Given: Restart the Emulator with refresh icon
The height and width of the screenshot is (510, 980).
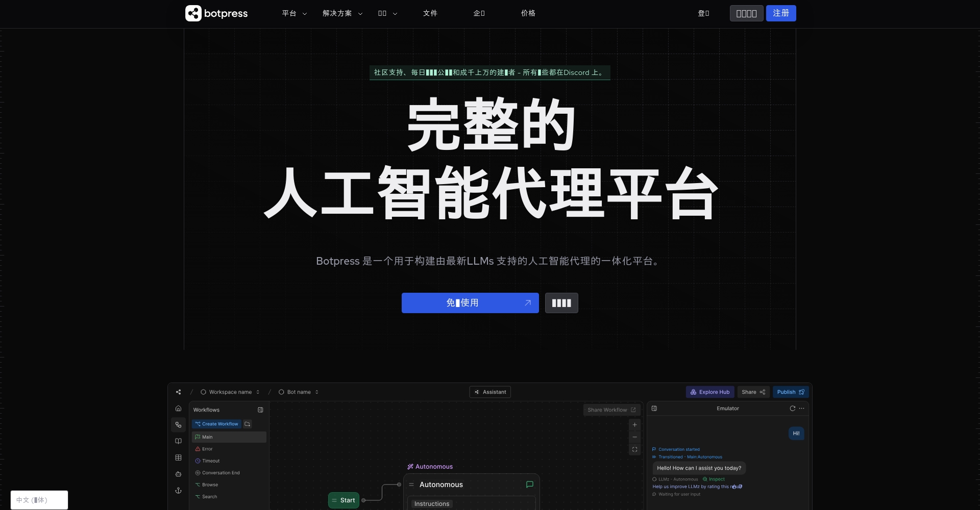Looking at the screenshot, I should [792, 409].
